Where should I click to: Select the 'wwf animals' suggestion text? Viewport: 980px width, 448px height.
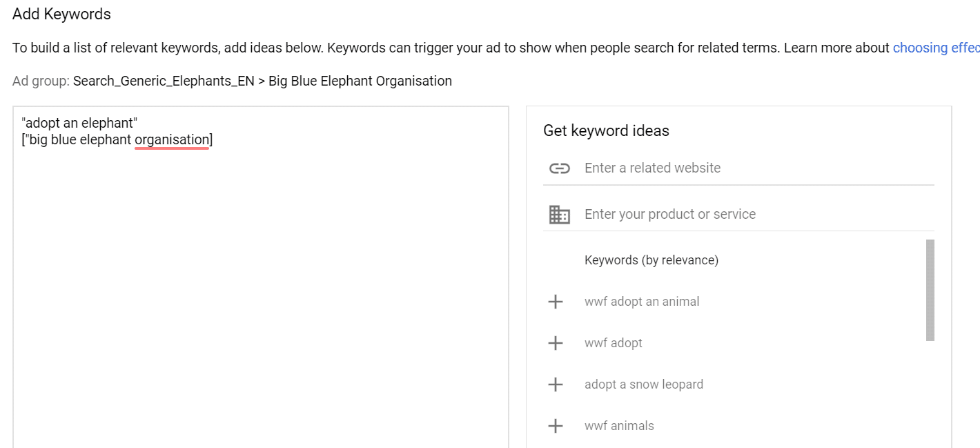click(619, 426)
